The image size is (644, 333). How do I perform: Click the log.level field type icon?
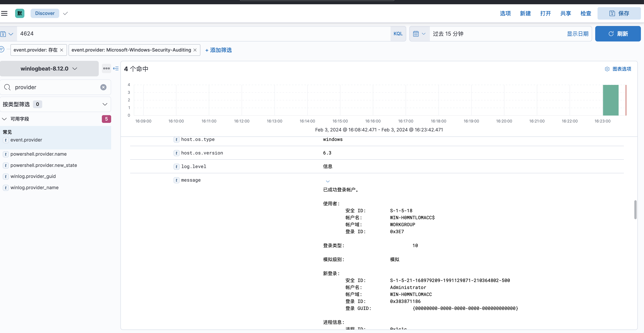pos(177,167)
